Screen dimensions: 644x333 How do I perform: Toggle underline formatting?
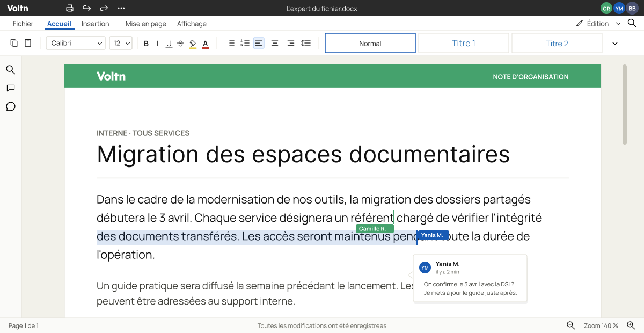pyautogui.click(x=169, y=44)
